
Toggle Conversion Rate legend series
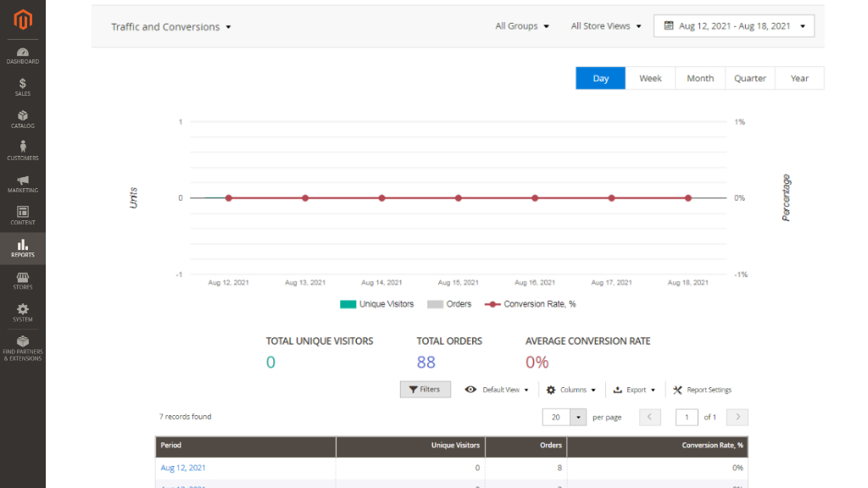[531, 304]
